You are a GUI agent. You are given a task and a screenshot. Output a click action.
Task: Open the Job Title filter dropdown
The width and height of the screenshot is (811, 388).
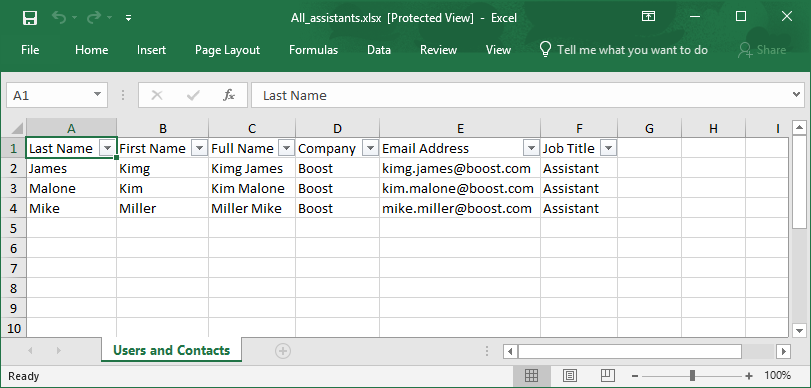pos(608,148)
